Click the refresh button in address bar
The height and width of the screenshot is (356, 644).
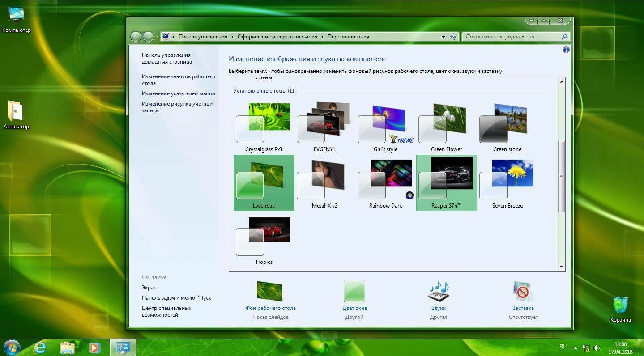click(x=453, y=37)
